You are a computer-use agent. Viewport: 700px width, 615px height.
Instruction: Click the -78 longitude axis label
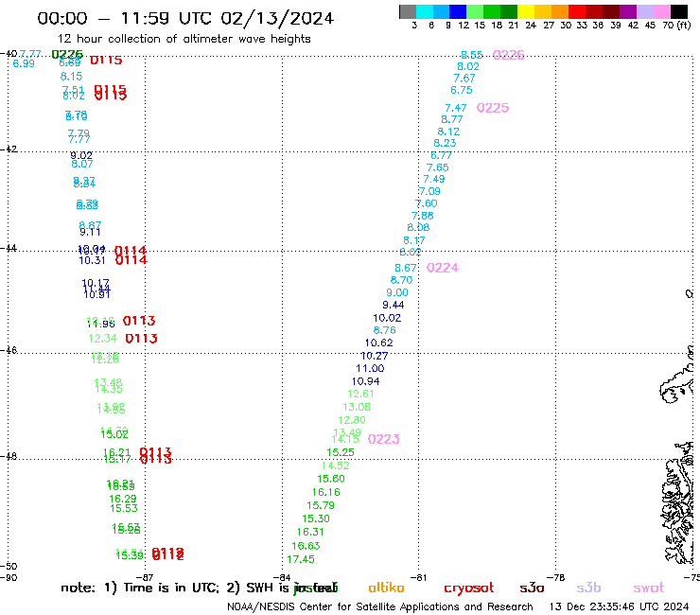pyautogui.click(x=556, y=577)
